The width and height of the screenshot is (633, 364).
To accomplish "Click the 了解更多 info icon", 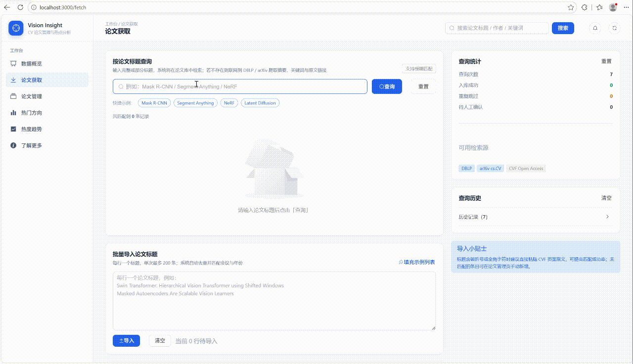I will 13,145.
